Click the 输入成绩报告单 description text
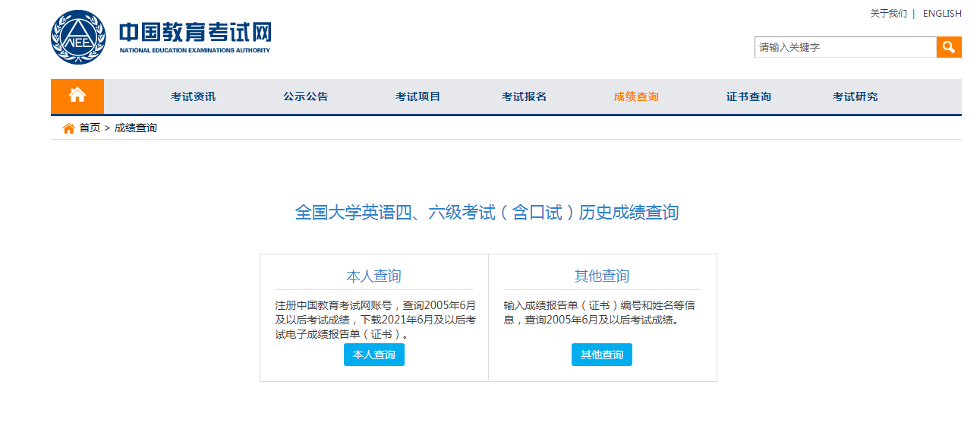This screenshot has width=980, height=426. point(599,313)
